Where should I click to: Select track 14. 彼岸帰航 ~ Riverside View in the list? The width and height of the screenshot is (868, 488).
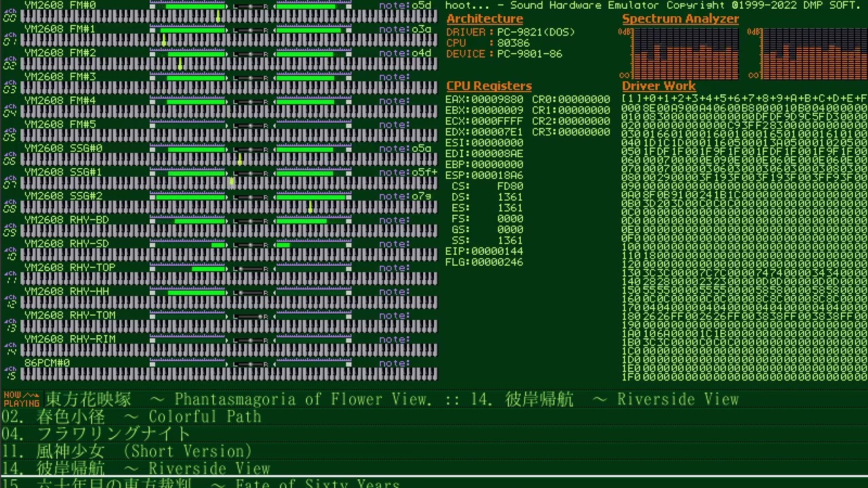136,468
